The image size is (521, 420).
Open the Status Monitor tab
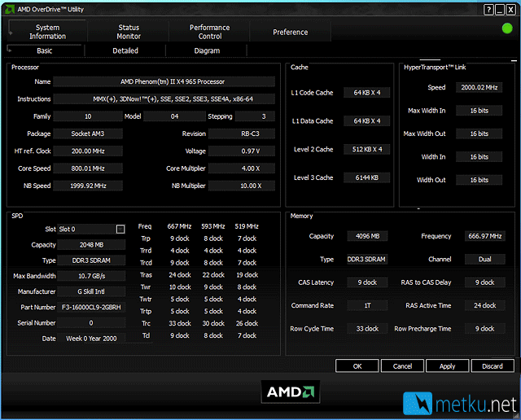129,32
